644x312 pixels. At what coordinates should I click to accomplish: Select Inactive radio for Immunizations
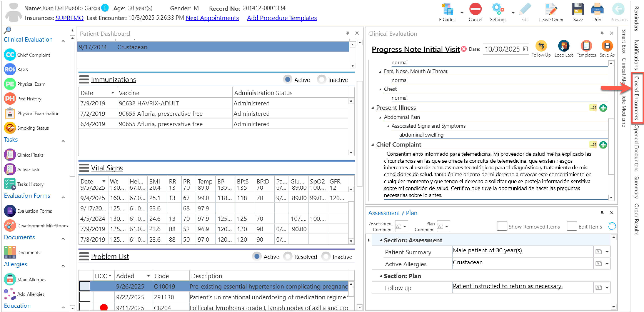(321, 79)
